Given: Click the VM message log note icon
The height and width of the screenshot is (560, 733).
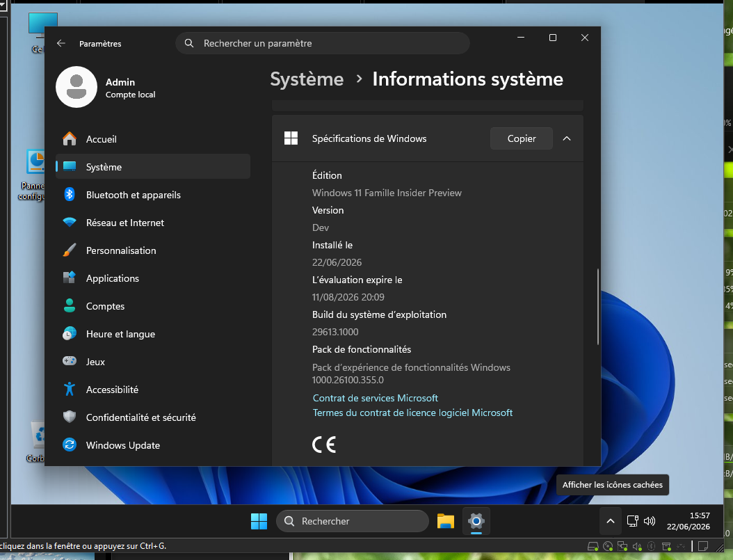Looking at the screenshot, I should pos(702,546).
